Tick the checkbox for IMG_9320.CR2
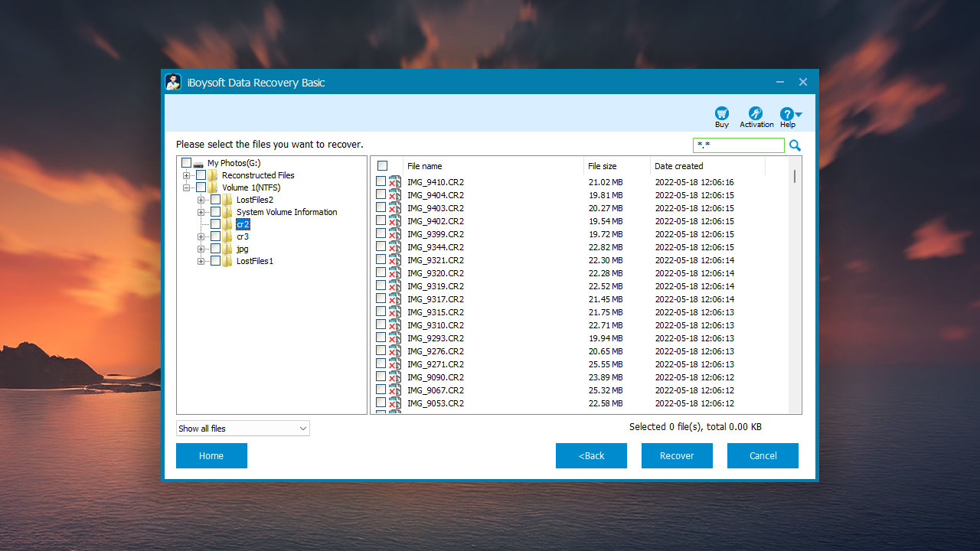Viewport: 980px width, 551px height. [x=381, y=272]
